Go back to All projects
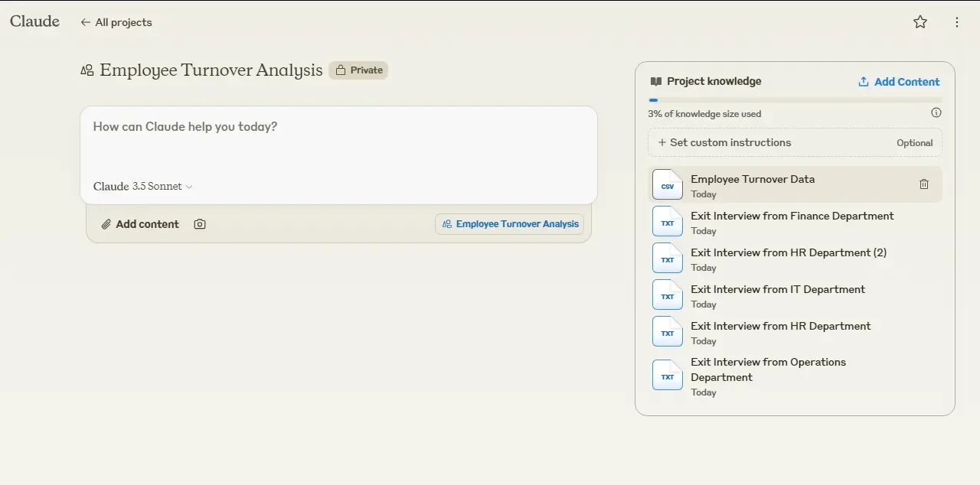The width and height of the screenshot is (980, 485). tap(116, 22)
